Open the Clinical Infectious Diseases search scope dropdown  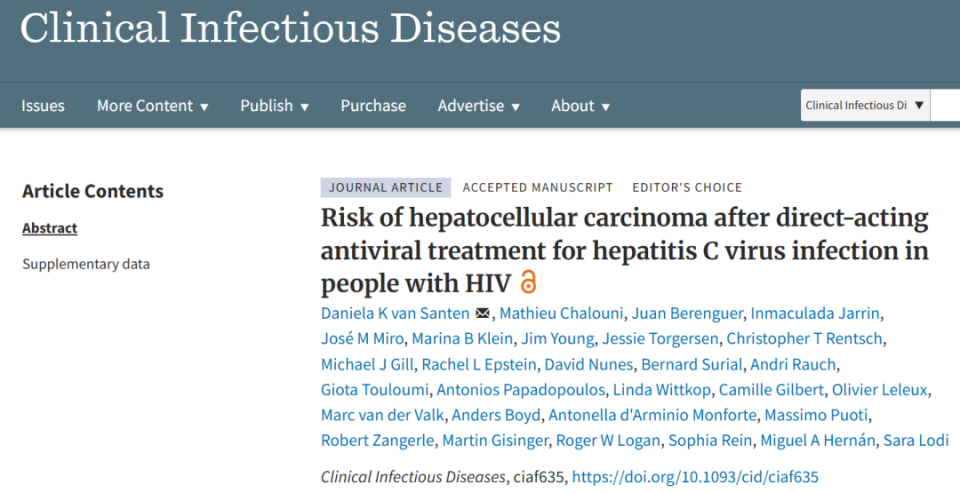[x=865, y=105]
